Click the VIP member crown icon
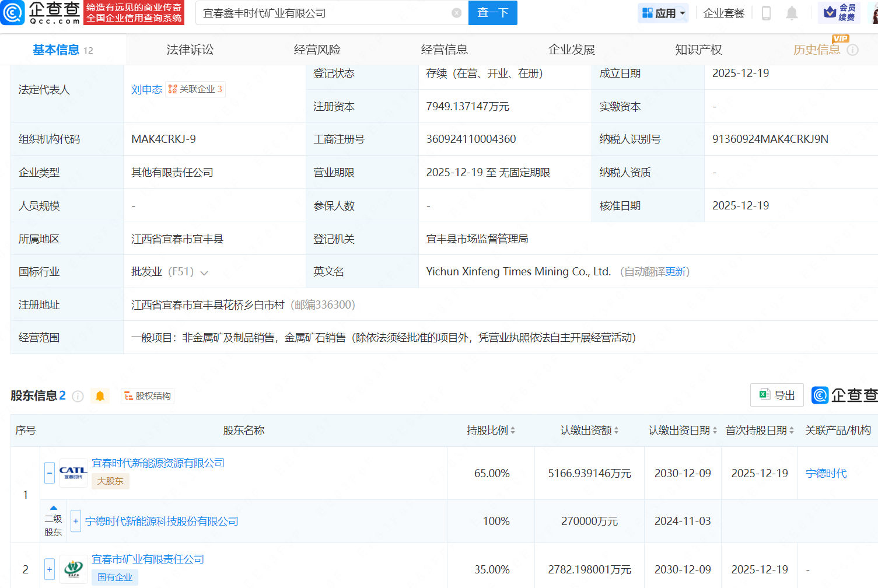 point(830,12)
